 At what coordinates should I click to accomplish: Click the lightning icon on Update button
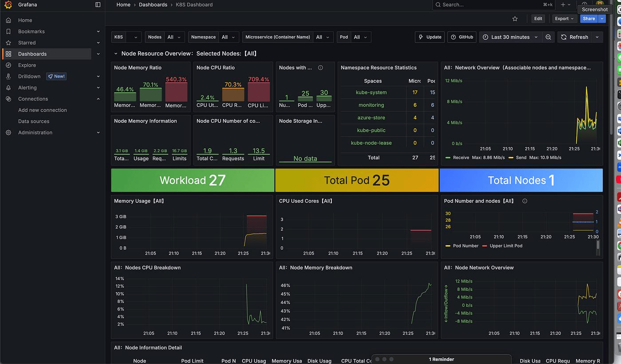tap(421, 37)
